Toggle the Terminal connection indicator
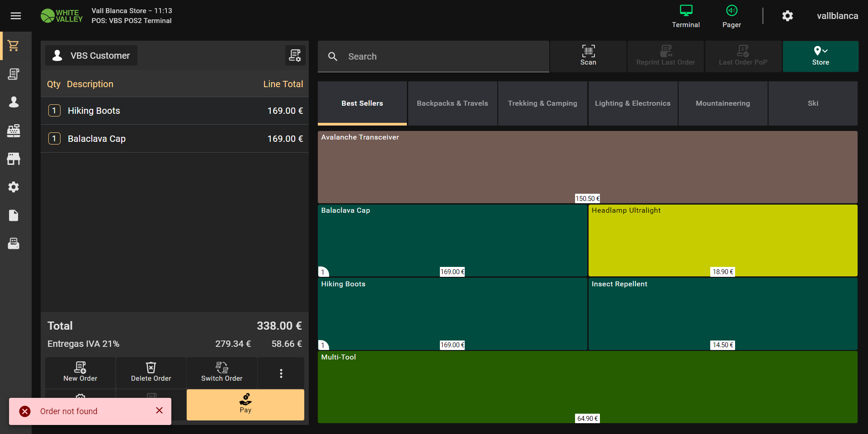868x434 pixels. coord(685,16)
